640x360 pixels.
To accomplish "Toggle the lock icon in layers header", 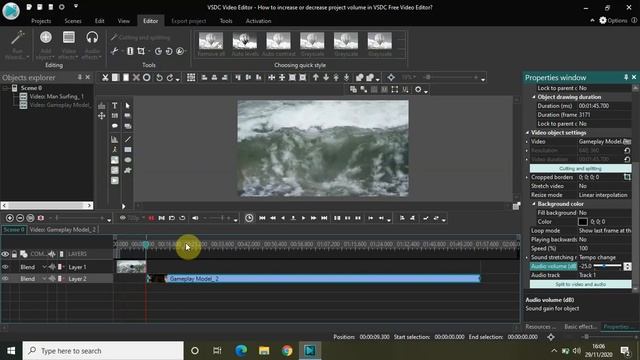I will point(14,254).
